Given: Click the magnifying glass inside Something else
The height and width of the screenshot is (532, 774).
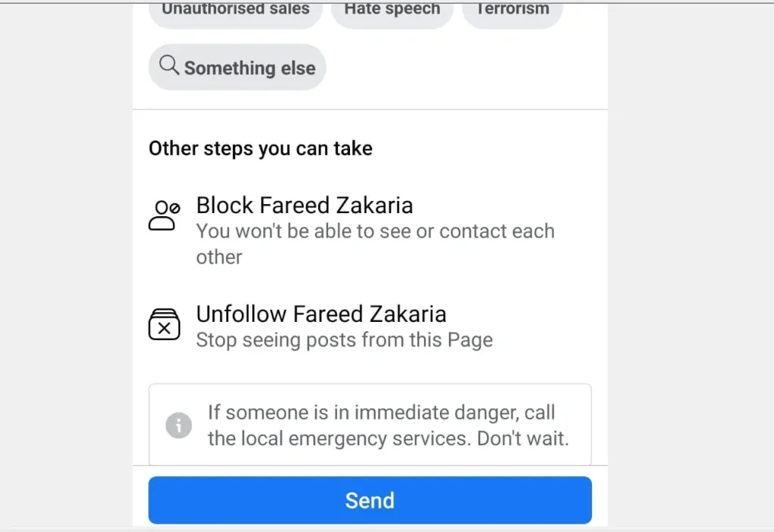Looking at the screenshot, I should 169,66.
